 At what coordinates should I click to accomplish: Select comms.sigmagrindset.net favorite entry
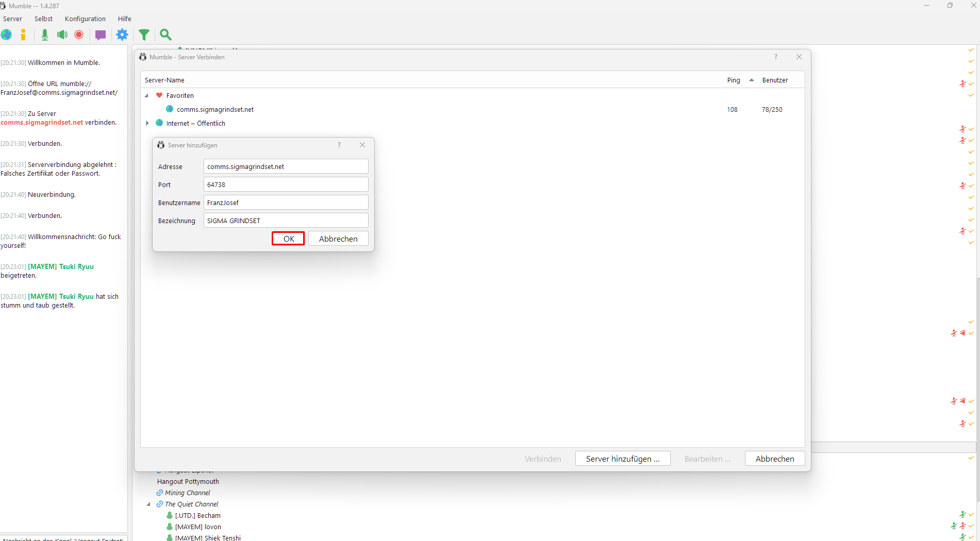click(472, 109)
